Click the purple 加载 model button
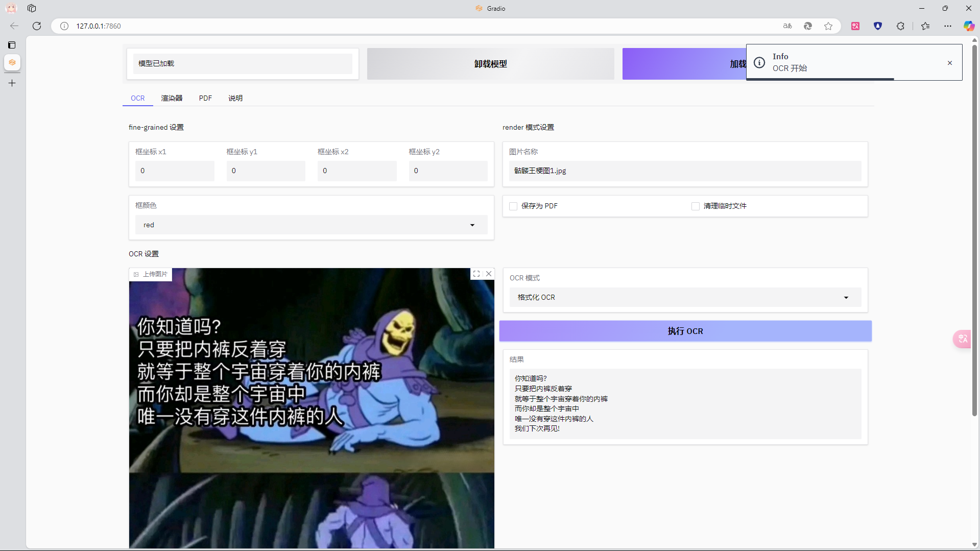The height and width of the screenshot is (551, 980). 684,64
